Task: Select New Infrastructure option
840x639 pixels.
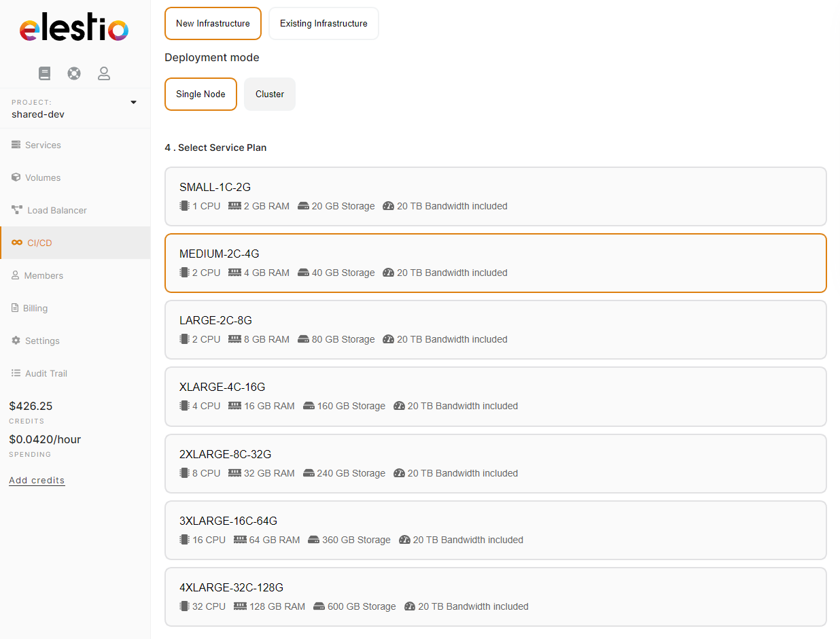Action: [213, 24]
